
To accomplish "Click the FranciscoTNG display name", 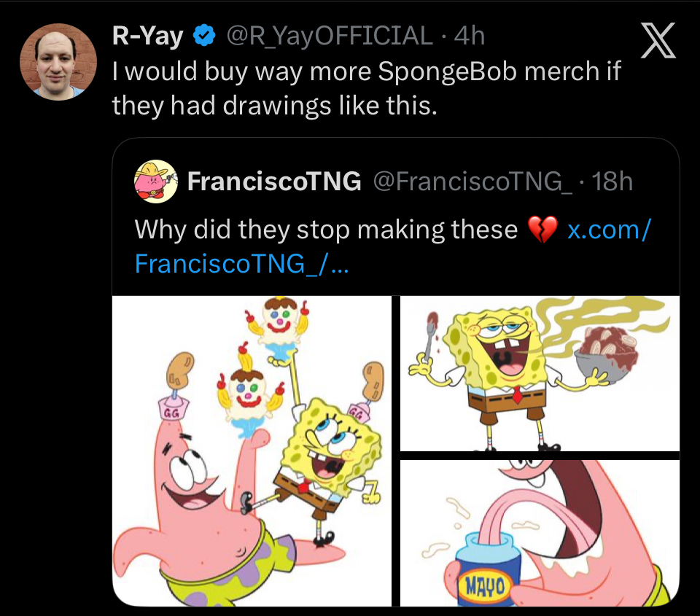I will tap(274, 182).
